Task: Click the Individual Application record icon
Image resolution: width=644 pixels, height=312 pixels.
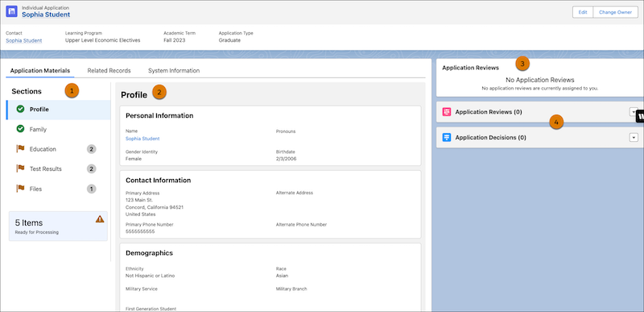Action: pos(11,11)
